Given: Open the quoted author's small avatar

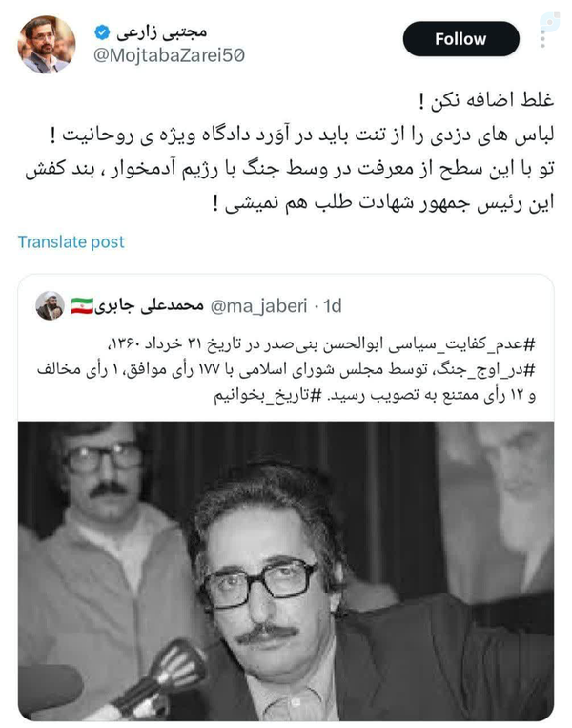Looking at the screenshot, I should click(51, 305).
